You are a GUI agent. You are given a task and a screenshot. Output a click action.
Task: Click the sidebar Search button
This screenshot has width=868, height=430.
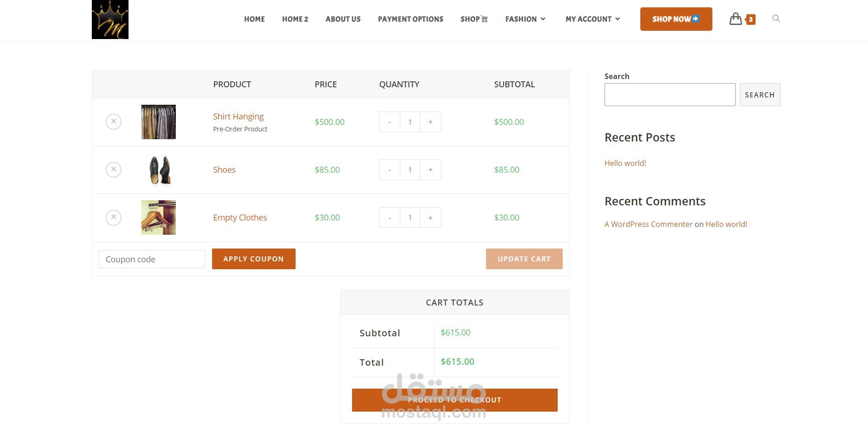pyautogui.click(x=760, y=95)
